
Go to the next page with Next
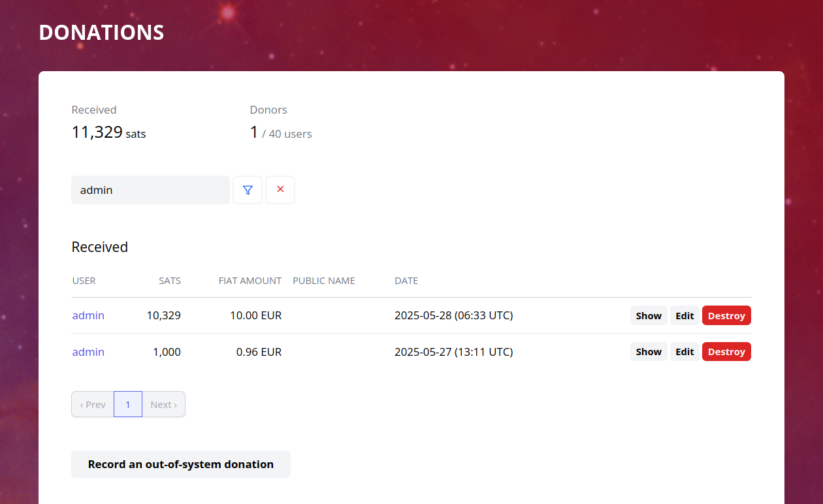[x=163, y=405]
